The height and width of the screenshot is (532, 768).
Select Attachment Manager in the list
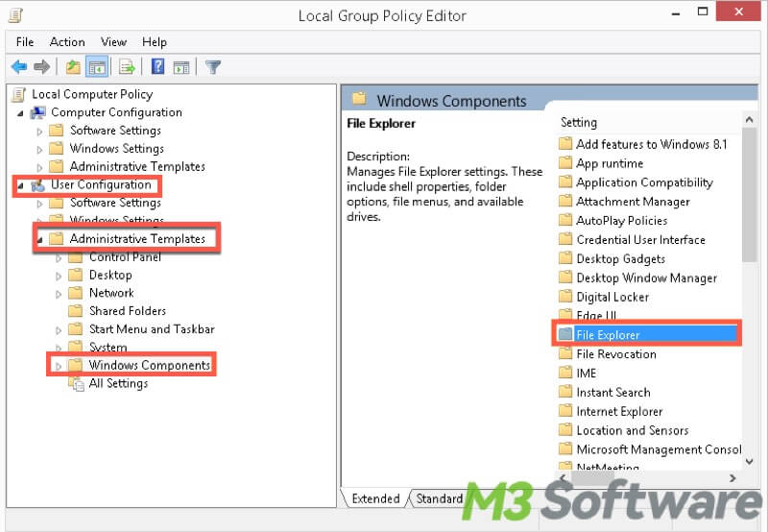coord(633,202)
